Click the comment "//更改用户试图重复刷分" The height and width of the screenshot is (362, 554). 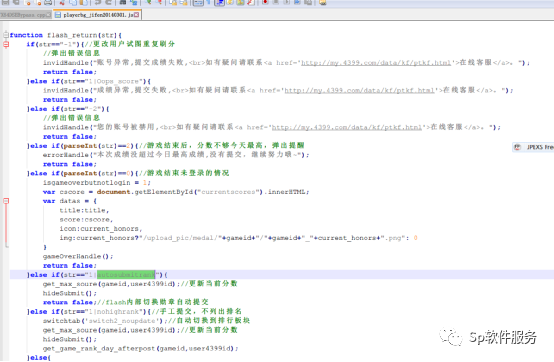[130, 44]
